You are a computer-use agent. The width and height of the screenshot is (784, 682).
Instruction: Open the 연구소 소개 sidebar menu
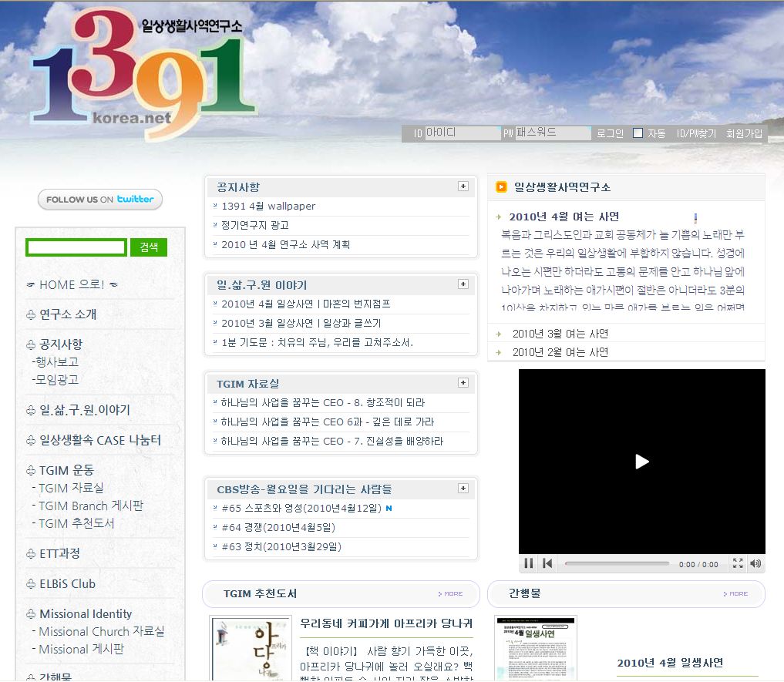point(64,314)
